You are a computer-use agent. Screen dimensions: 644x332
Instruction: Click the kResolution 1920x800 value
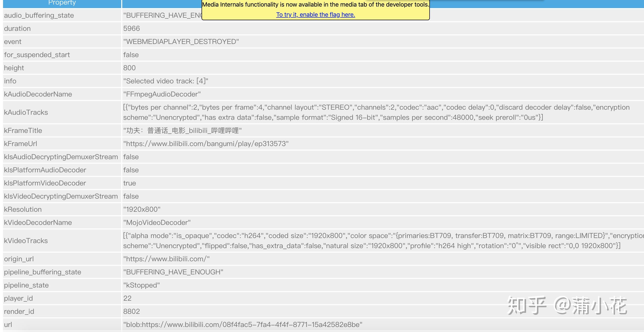pos(142,209)
